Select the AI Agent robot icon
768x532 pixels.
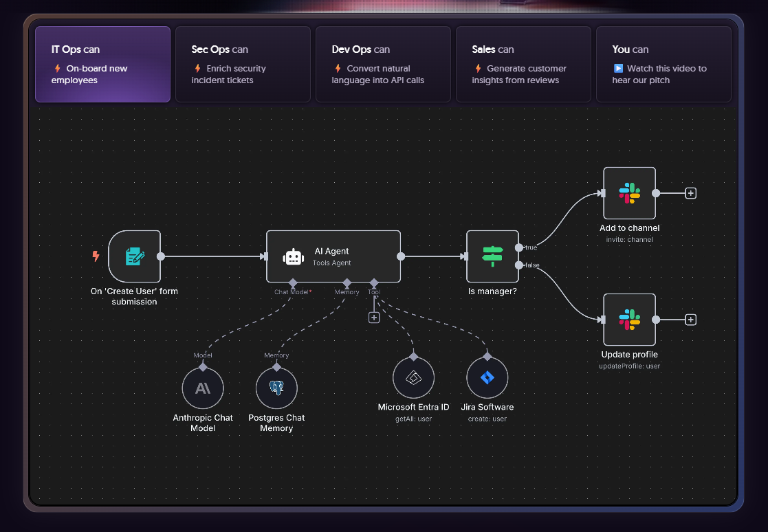pos(294,256)
